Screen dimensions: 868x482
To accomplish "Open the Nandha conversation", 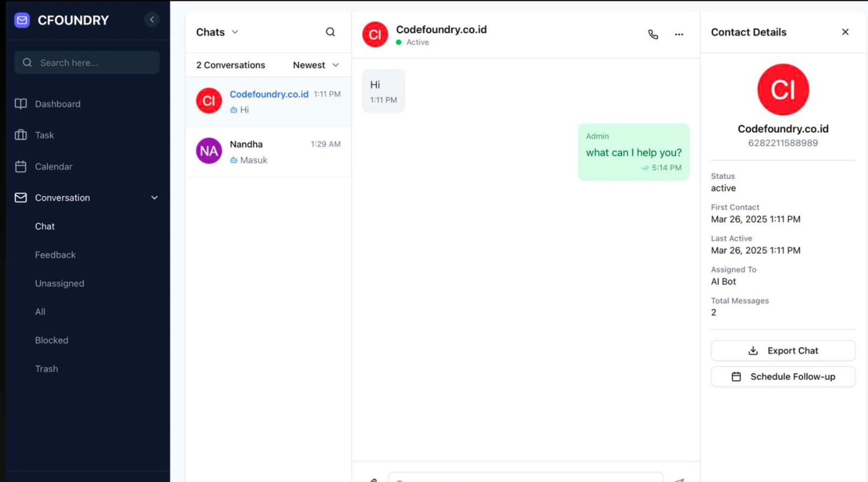I will click(x=268, y=152).
